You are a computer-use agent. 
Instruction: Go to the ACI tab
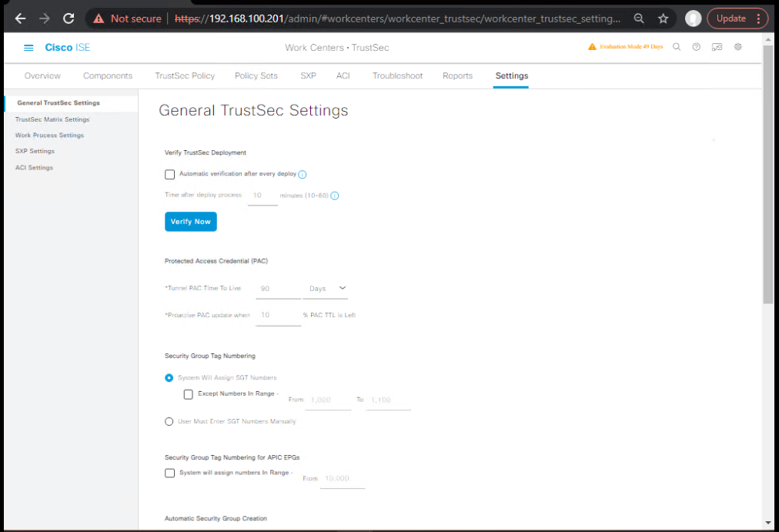point(343,76)
